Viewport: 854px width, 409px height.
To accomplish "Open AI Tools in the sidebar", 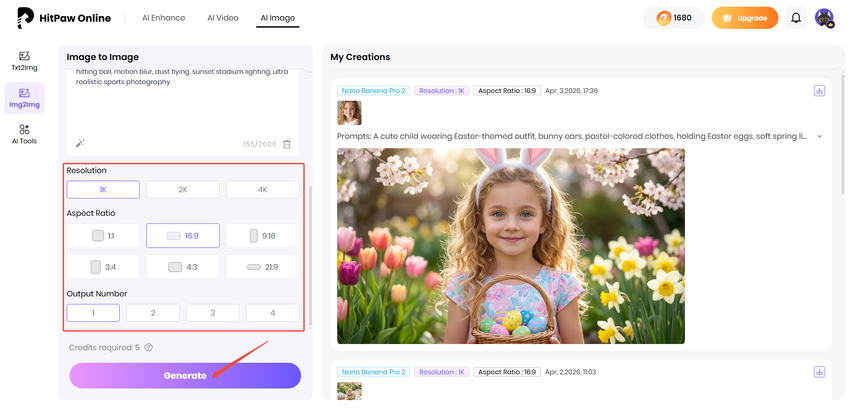I will 24,134.
